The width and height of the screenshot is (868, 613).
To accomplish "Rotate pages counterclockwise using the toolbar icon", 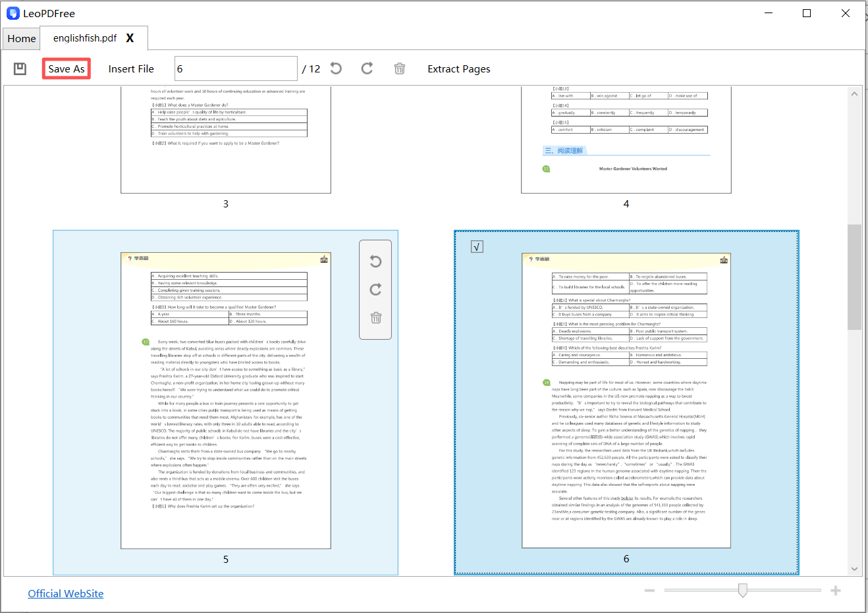I will [x=336, y=68].
